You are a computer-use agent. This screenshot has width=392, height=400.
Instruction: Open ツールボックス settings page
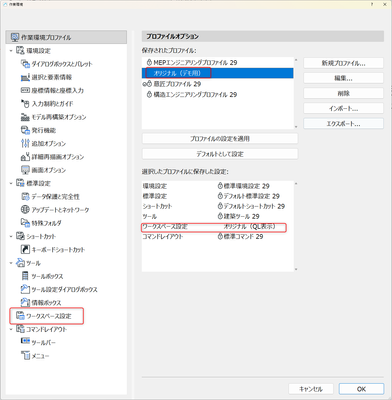click(x=42, y=276)
